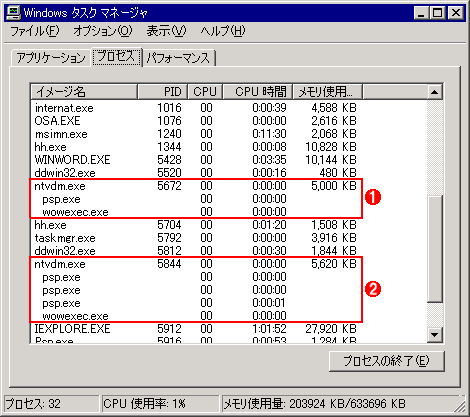Maximize the Task Manager window

pos(437,13)
